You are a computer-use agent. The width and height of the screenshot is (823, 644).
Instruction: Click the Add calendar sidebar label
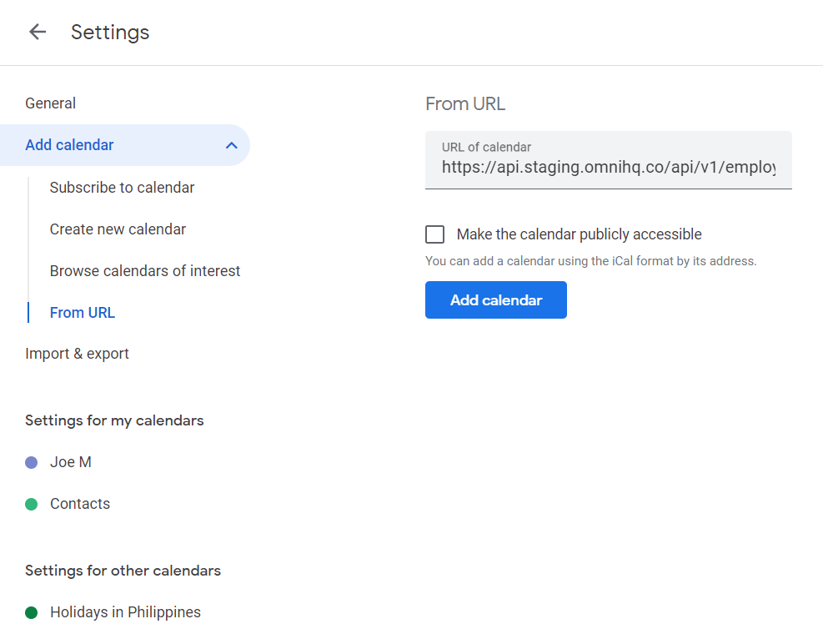pos(69,145)
